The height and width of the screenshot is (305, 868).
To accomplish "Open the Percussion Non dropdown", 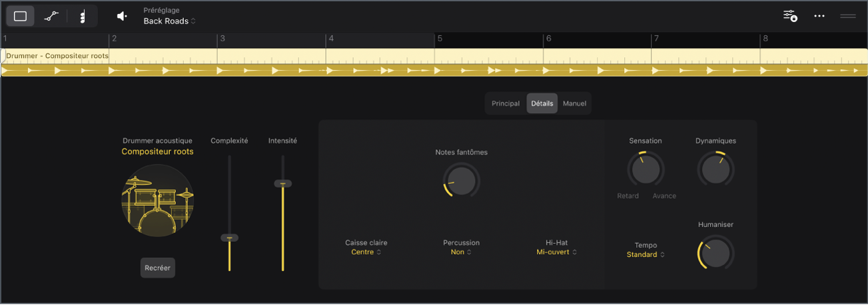I will coord(461,252).
